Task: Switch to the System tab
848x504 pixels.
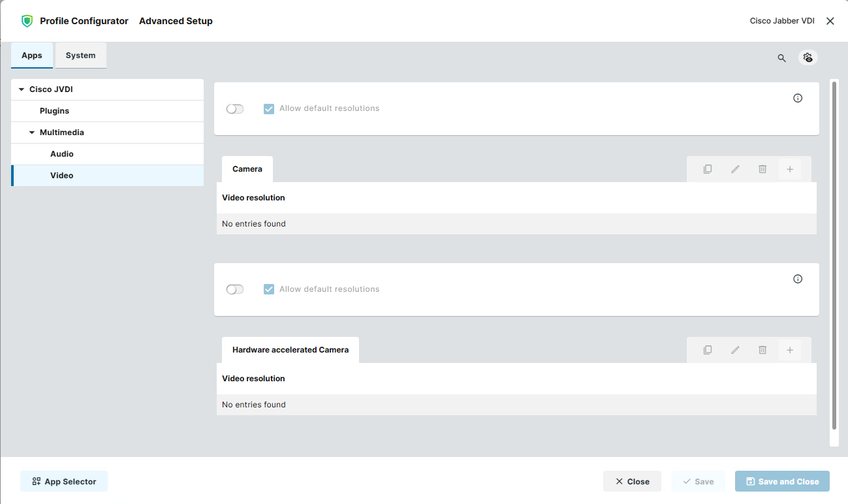Action: pos(81,55)
